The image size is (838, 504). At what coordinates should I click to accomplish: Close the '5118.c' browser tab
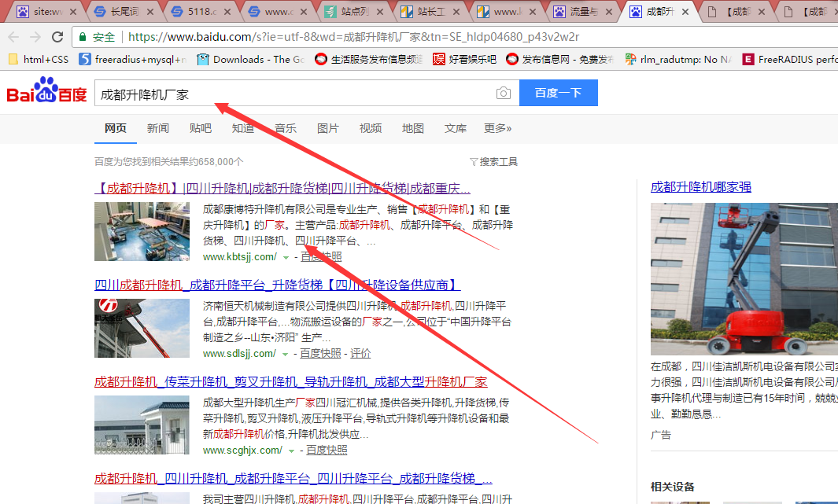(x=227, y=11)
